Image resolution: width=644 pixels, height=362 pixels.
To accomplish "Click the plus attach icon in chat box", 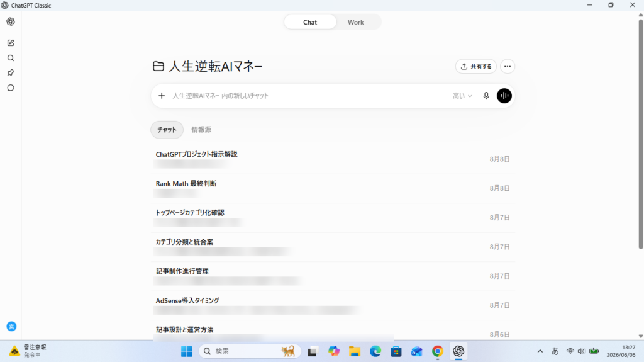I will tap(162, 96).
